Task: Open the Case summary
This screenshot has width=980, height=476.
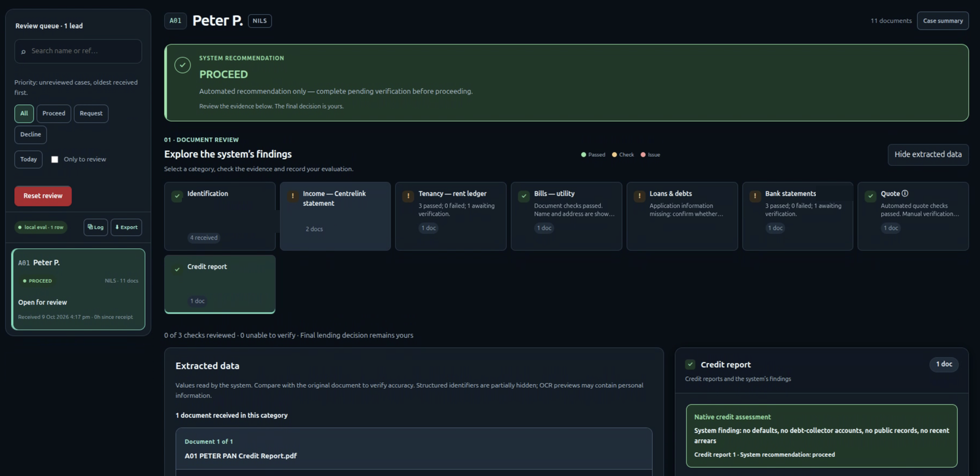Action: tap(943, 21)
